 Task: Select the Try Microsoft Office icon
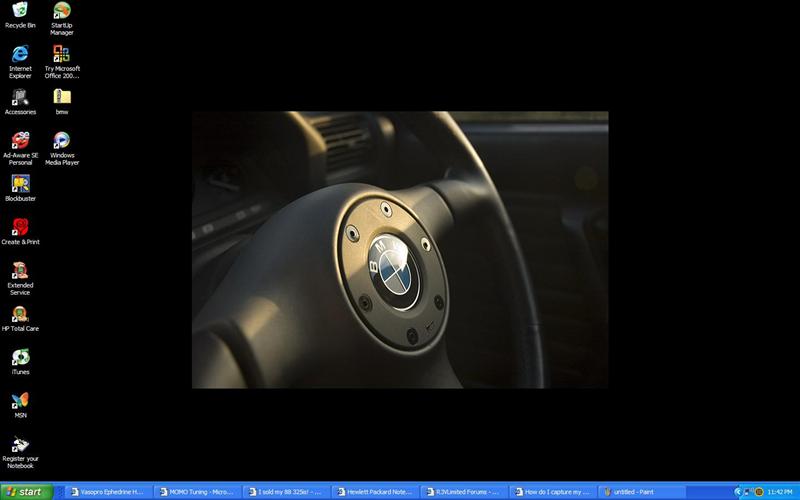click(62, 54)
